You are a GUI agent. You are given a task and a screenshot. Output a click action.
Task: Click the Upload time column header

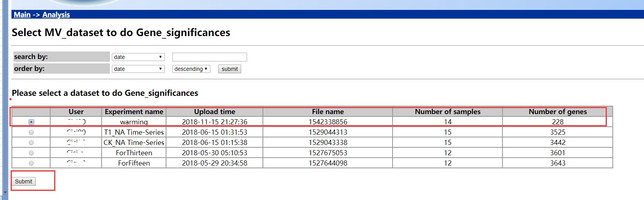click(214, 112)
